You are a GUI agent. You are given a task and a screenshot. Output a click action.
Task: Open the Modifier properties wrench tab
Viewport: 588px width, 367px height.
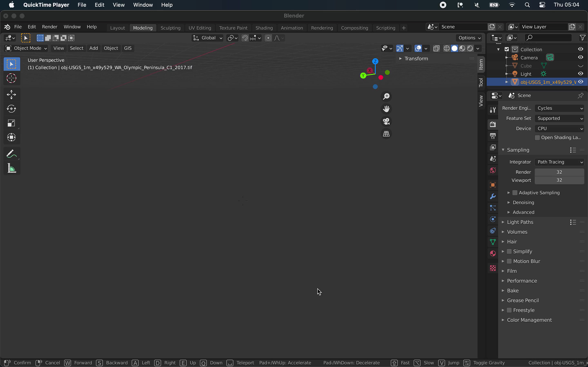coord(493,196)
